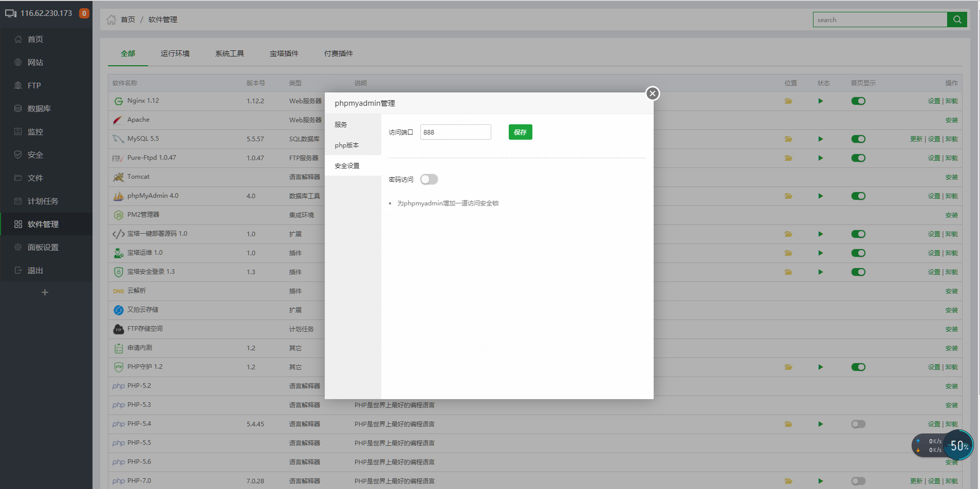Select php版本 in the phpmyadmin dialog
The height and width of the screenshot is (489, 980).
pos(347,145)
